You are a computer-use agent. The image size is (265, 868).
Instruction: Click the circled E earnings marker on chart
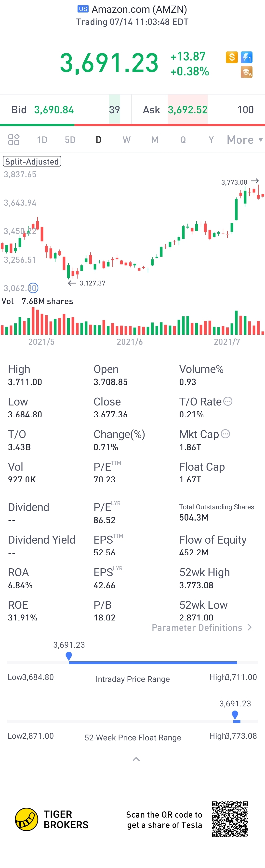point(33,288)
